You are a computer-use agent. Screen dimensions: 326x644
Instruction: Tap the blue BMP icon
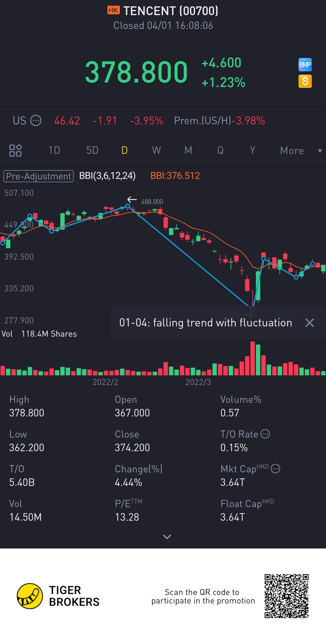305,65
